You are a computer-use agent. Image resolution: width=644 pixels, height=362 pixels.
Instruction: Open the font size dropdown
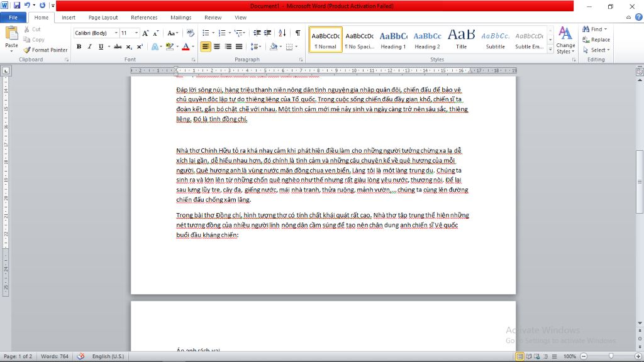[136, 33]
